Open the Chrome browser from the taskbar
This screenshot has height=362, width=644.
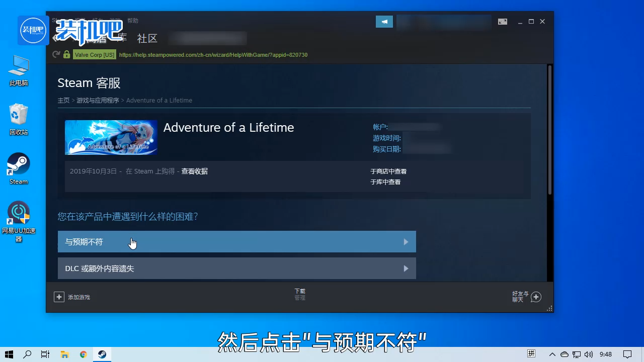coord(83,354)
